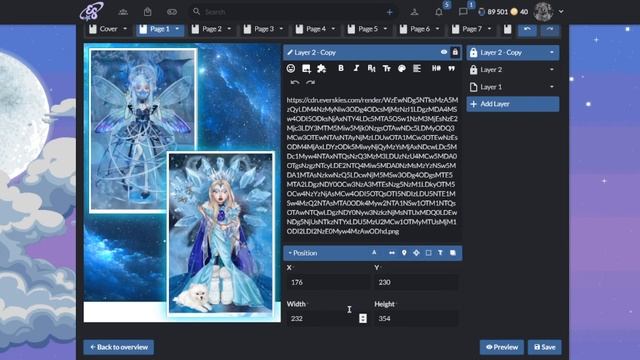
Task: Open the text color palette
Action: pyautogui.click(x=402, y=69)
